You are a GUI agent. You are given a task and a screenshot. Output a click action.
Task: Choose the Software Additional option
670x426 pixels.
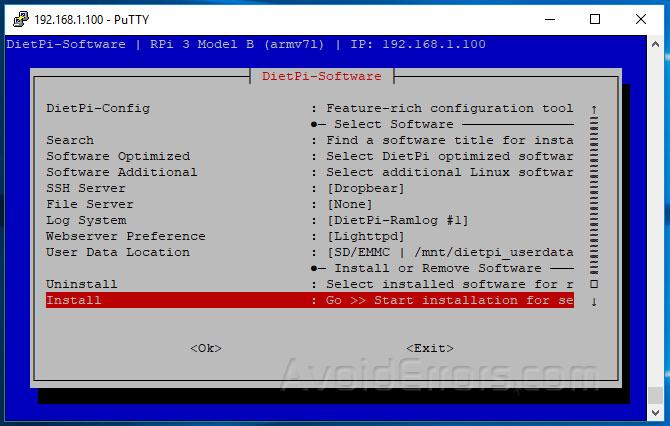(x=121, y=172)
